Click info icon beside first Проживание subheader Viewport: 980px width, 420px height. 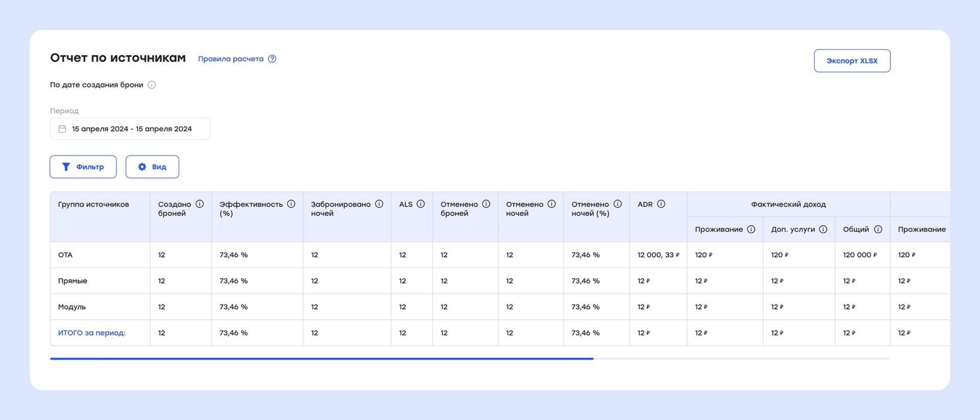coord(751,230)
